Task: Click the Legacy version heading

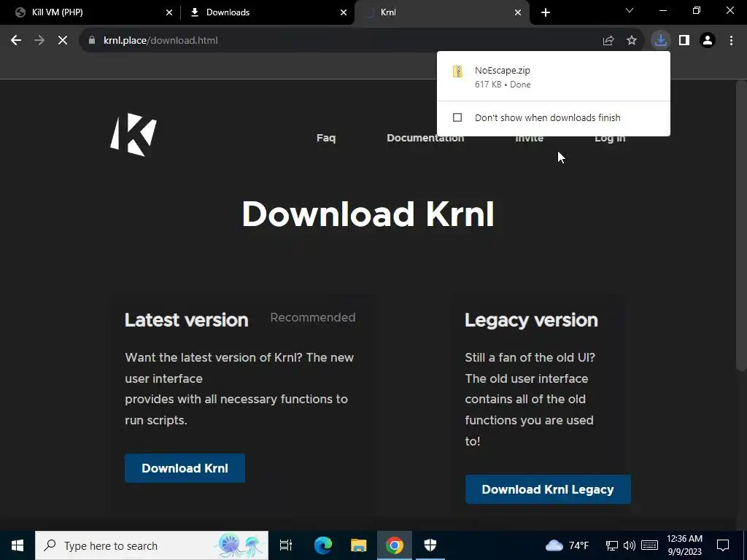Action: 531,321
